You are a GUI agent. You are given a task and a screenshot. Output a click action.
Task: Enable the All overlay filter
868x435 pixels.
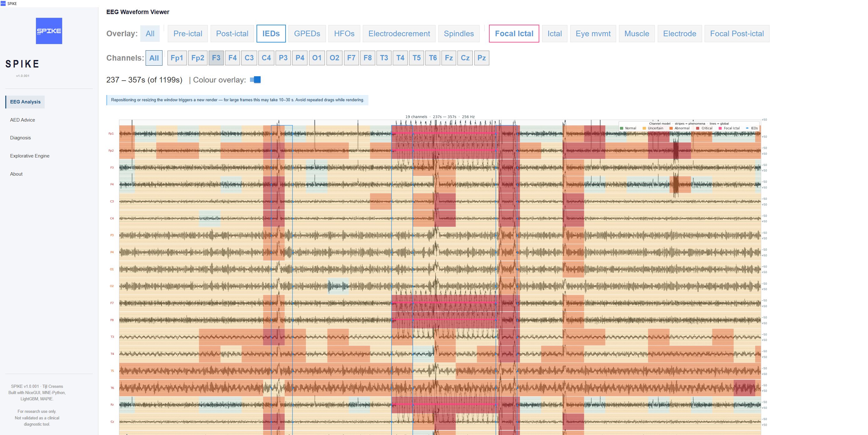coord(150,34)
